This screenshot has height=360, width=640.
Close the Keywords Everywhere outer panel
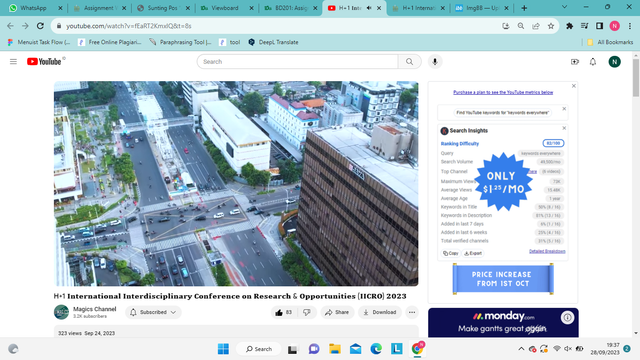[x=573, y=86]
